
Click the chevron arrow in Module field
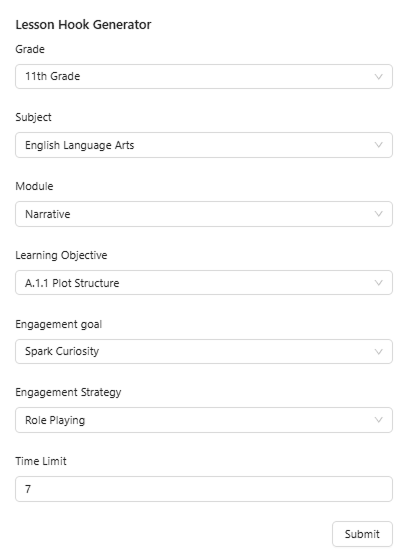point(379,214)
